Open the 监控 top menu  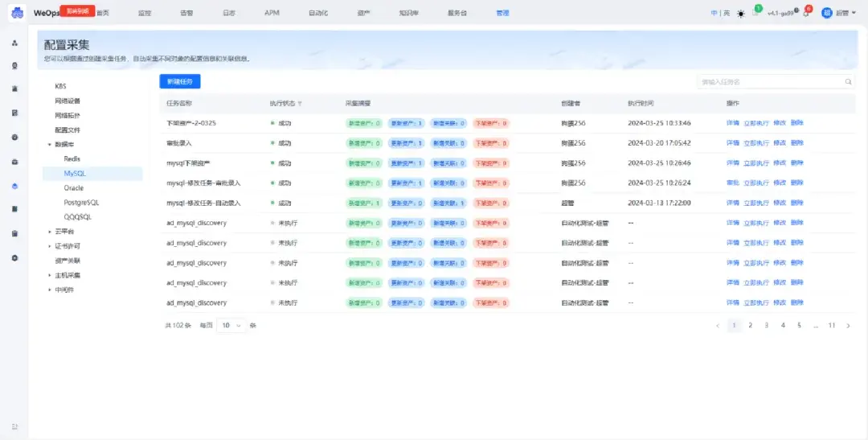click(x=145, y=13)
